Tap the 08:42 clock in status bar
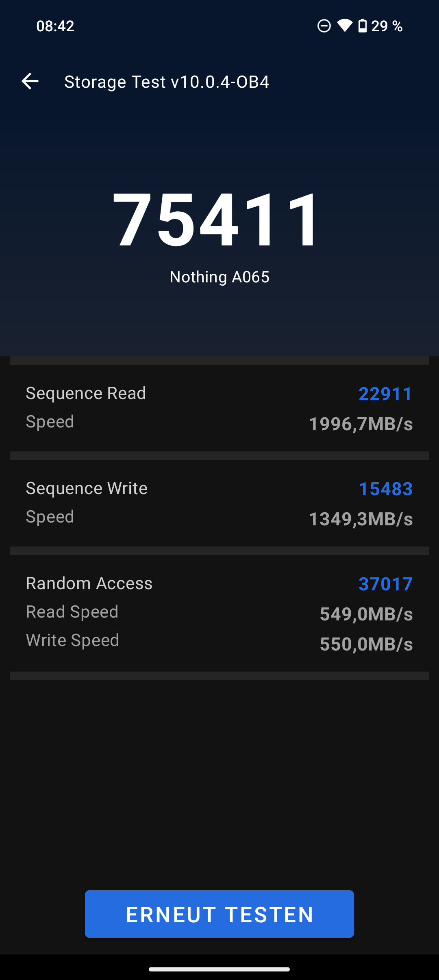Screen dimensions: 439x980 pos(55,26)
